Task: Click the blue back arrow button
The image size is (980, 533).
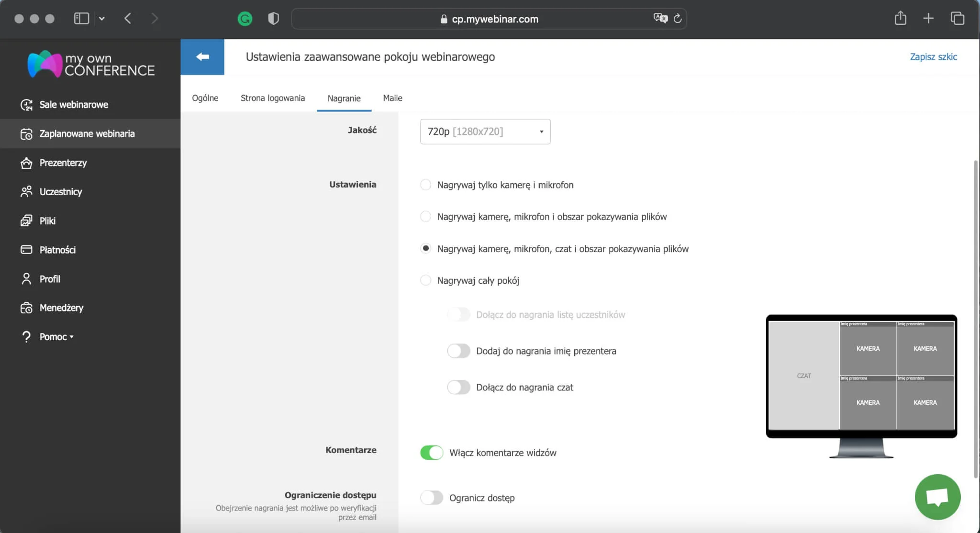Action: [202, 56]
